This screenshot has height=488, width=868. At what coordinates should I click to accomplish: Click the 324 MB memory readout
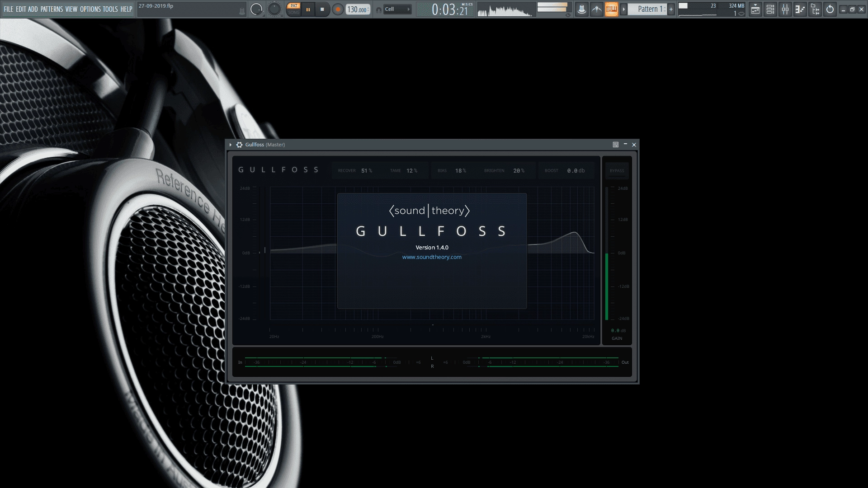[x=736, y=6]
